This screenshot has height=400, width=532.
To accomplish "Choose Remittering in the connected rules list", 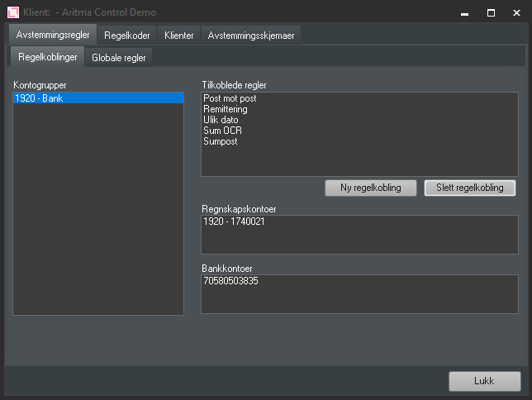I will pyautogui.click(x=225, y=109).
